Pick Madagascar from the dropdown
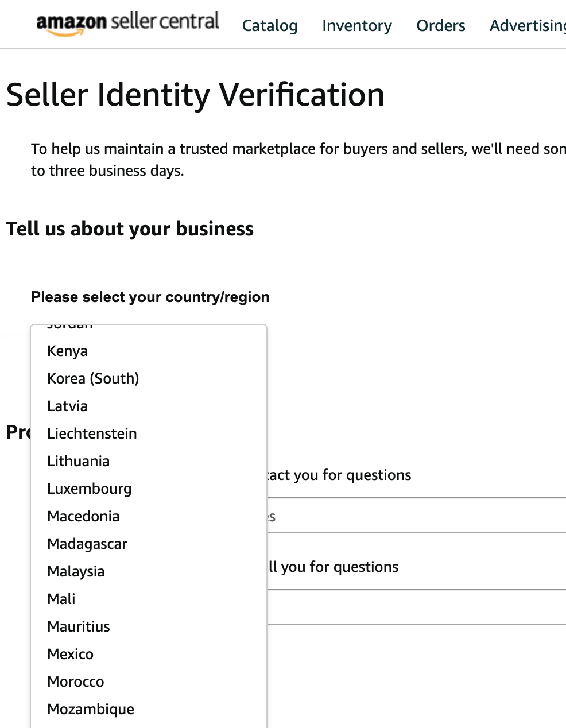The width and height of the screenshot is (566, 728). [87, 544]
